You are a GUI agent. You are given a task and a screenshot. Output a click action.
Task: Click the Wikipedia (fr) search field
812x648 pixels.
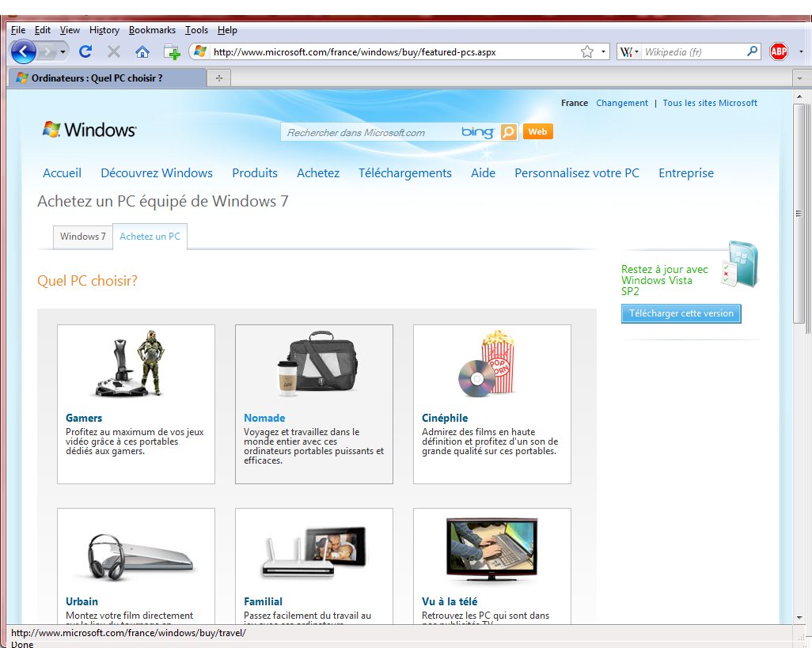click(694, 51)
